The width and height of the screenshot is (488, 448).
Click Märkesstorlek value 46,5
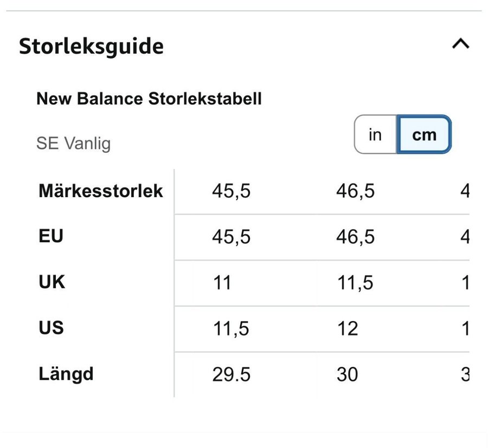[x=355, y=191]
